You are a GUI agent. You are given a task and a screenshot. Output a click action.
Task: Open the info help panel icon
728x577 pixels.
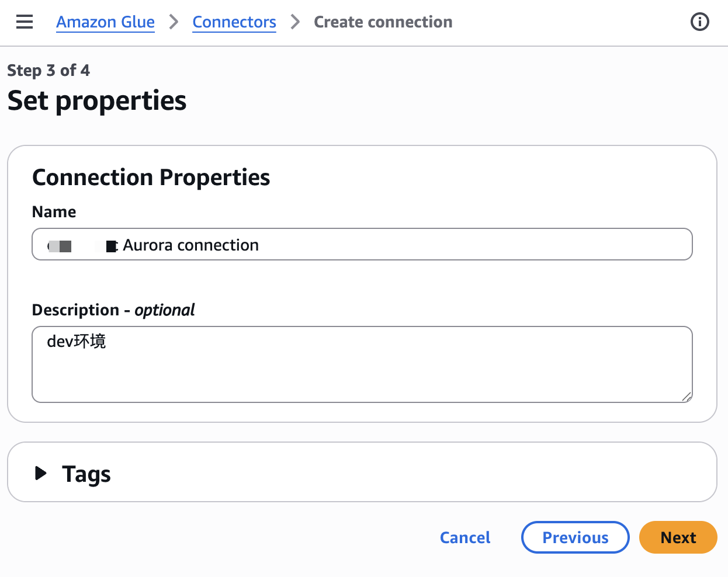click(699, 22)
